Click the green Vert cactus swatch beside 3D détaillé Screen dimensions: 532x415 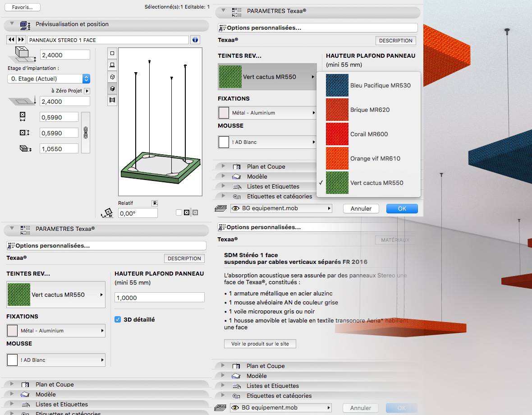(x=18, y=295)
